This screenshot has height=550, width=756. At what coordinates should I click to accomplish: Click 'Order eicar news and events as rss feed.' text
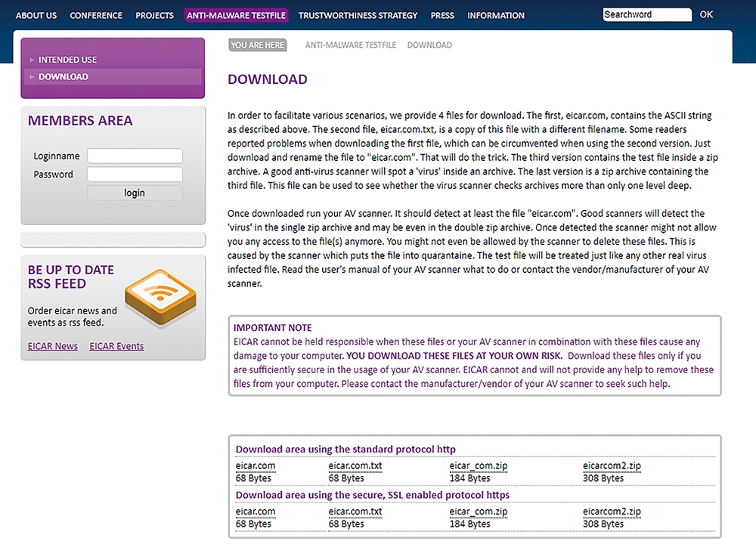73,317
